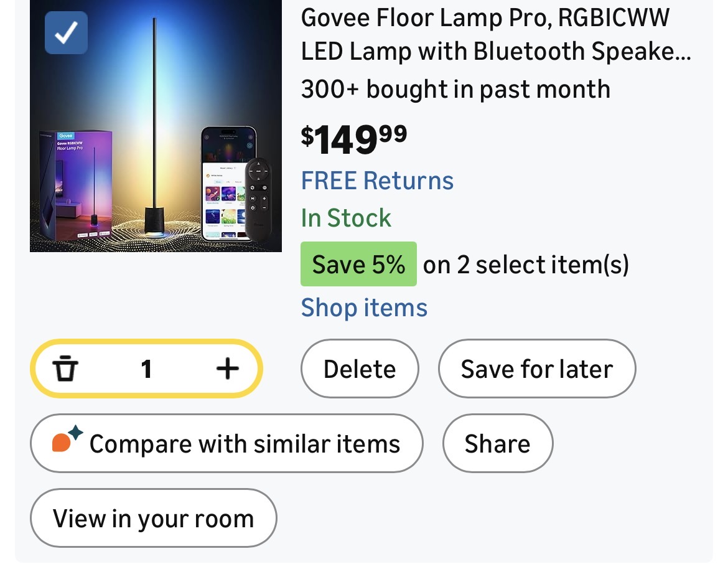The width and height of the screenshot is (728, 564).
Task: Click the remote control in product photo
Action: point(258,199)
